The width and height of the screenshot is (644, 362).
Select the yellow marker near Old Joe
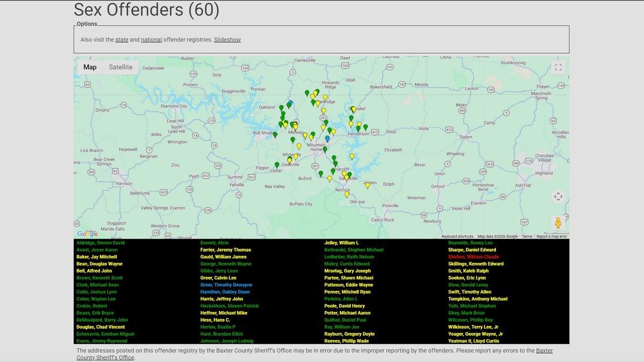pos(347,195)
